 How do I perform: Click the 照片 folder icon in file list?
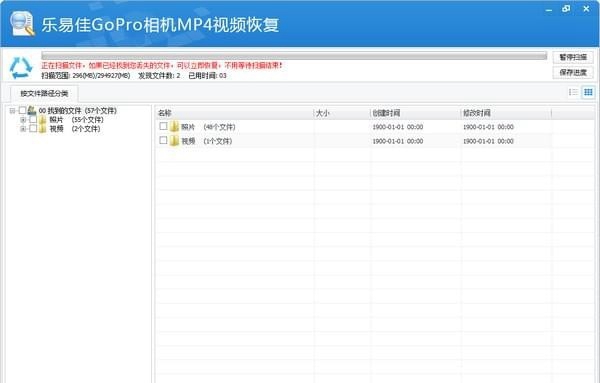point(174,127)
